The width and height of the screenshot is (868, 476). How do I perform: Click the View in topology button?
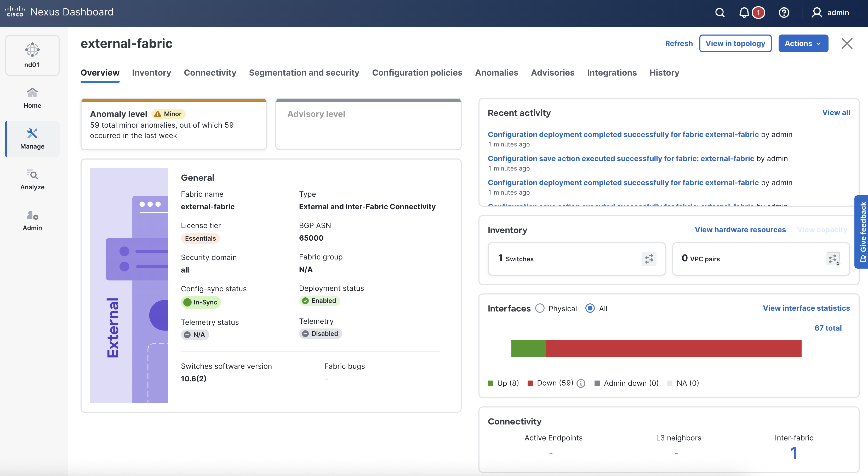click(x=735, y=43)
